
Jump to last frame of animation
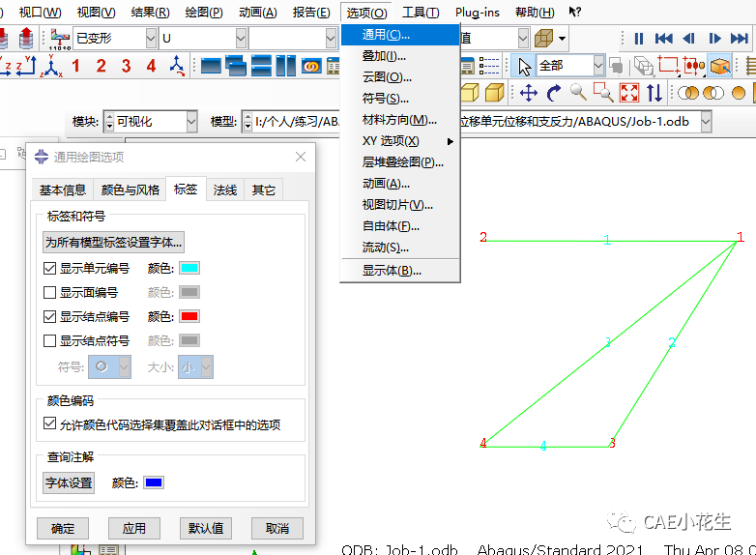[740, 38]
